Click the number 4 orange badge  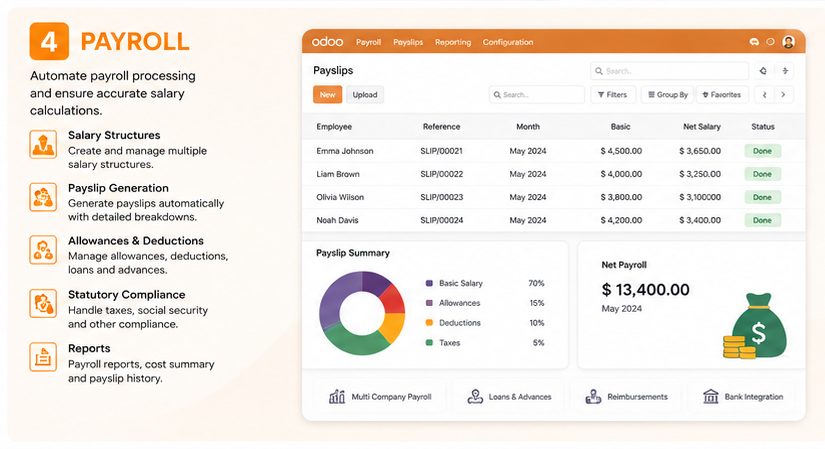(x=49, y=41)
